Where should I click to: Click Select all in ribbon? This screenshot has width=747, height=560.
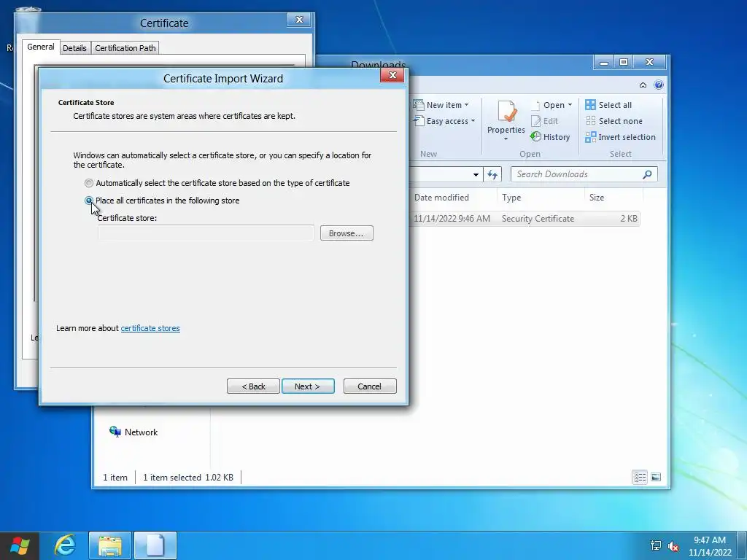609,105
